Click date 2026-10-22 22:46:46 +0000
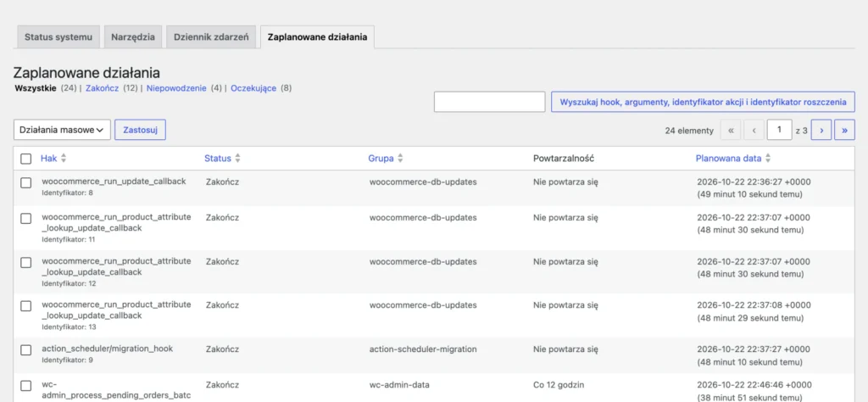The height and width of the screenshot is (402, 868). [754, 385]
